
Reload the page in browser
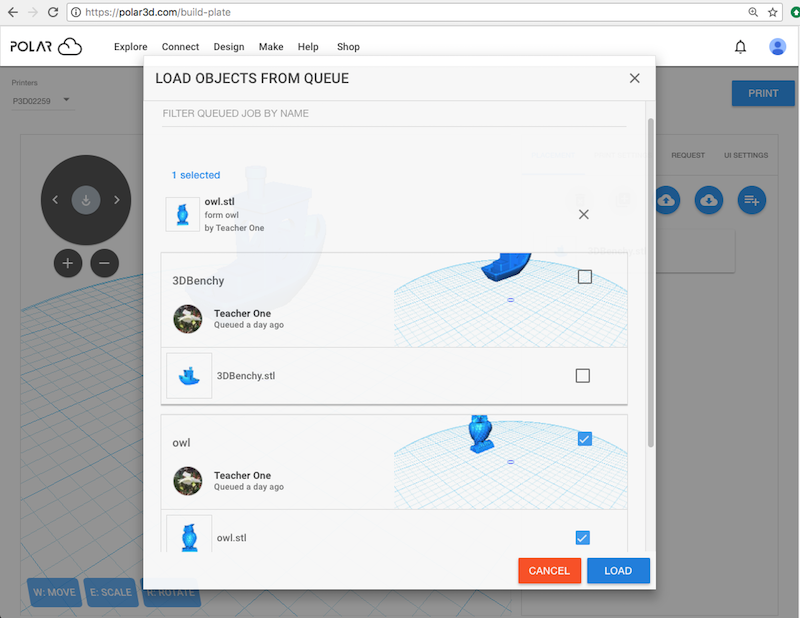coord(53,12)
